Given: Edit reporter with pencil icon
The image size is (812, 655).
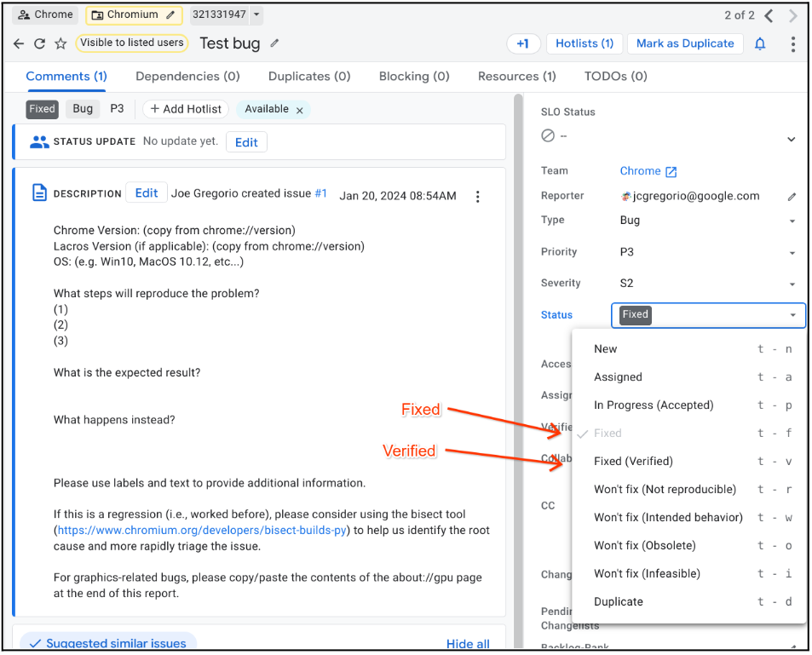Looking at the screenshot, I should 792,197.
